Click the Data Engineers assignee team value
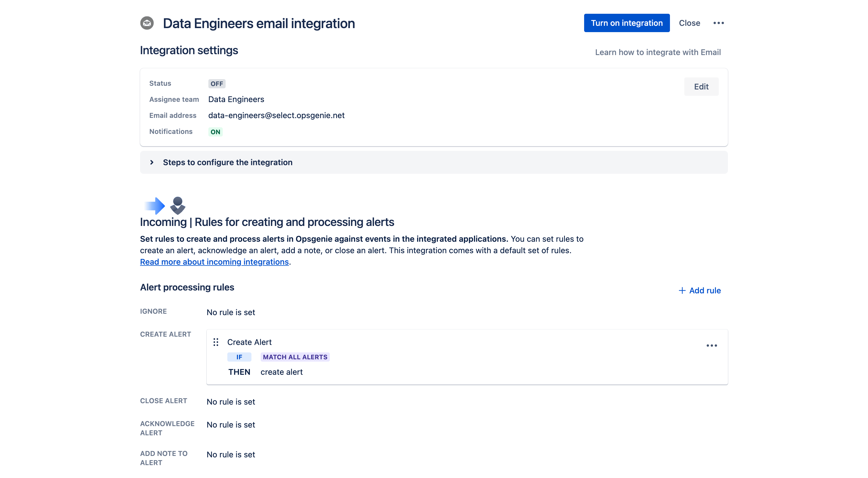Viewport: 868px width, 478px height. [x=236, y=99]
